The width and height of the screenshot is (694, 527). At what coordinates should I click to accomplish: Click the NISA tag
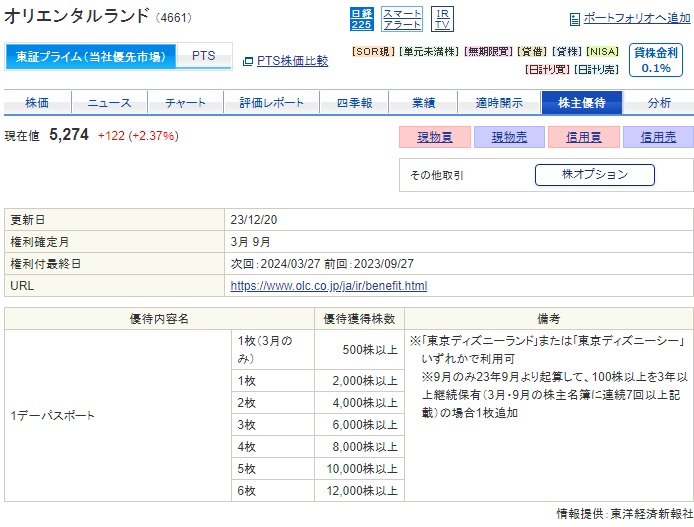click(x=602, y=52)
